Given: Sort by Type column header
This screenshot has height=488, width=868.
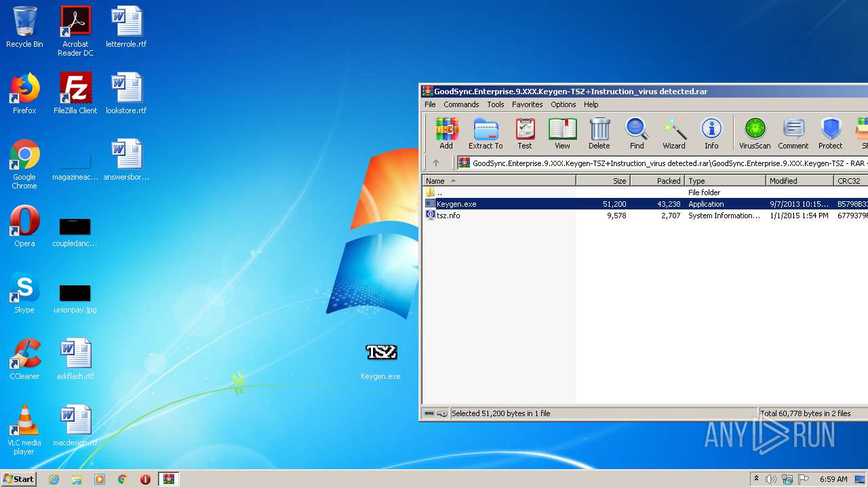Looking at the screenshot, I should 726,181.
